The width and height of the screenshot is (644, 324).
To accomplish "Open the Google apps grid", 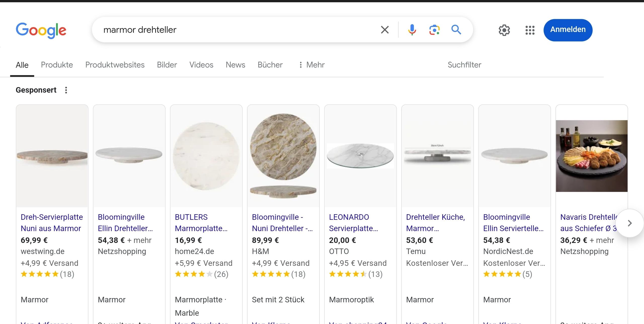I will coord(530,30).
